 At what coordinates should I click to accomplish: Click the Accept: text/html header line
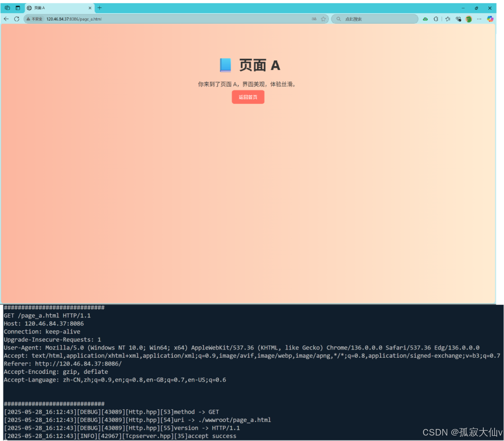252,356
